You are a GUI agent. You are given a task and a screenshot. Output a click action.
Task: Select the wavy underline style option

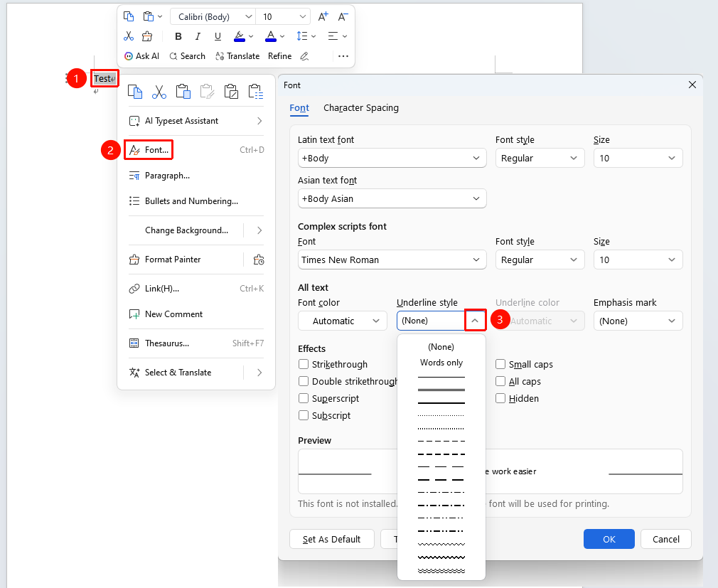coord(441,545)
